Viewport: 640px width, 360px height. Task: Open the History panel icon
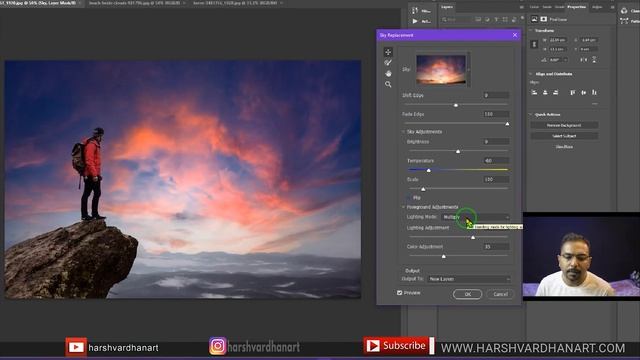click(x=415, y=11)
